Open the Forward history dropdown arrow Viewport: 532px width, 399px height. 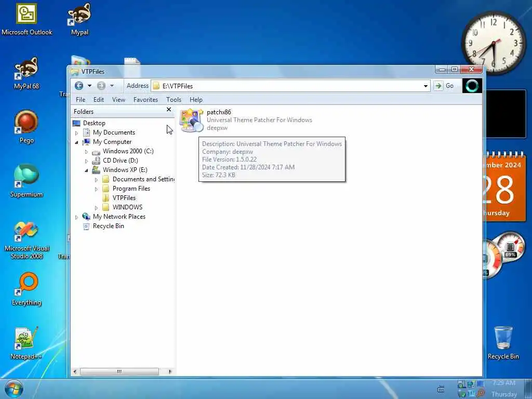click(x=112, y=86)
